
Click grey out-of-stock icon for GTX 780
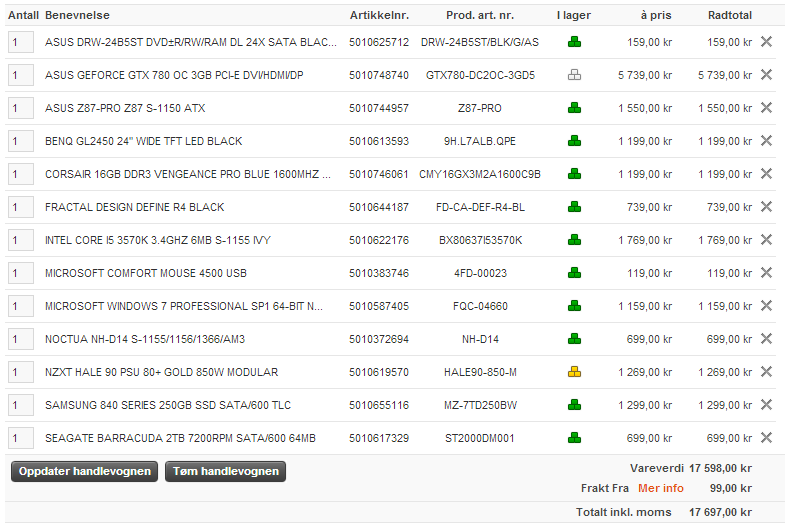tap(574, 75)
